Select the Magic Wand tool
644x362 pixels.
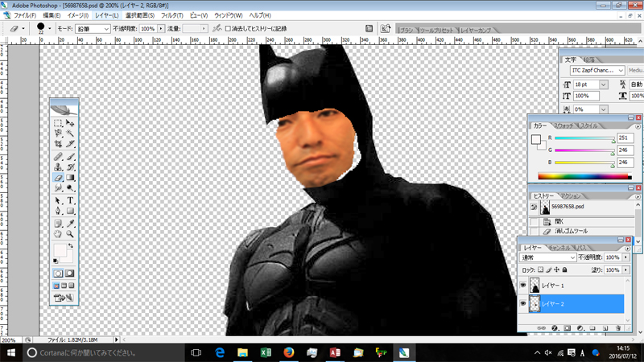[x=70, y=133]
